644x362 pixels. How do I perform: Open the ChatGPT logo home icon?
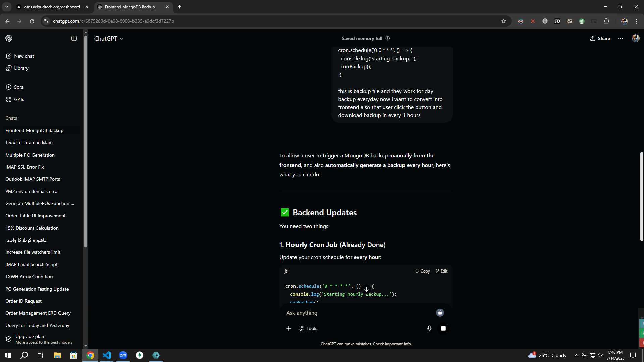coord(9,38)
